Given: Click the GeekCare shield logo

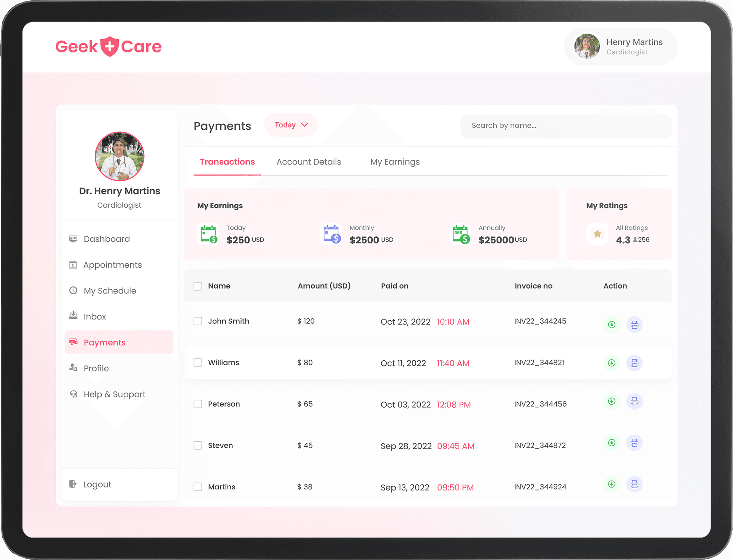Looking at the screenshot, I should pyautogui.click(x=110, y=47).
